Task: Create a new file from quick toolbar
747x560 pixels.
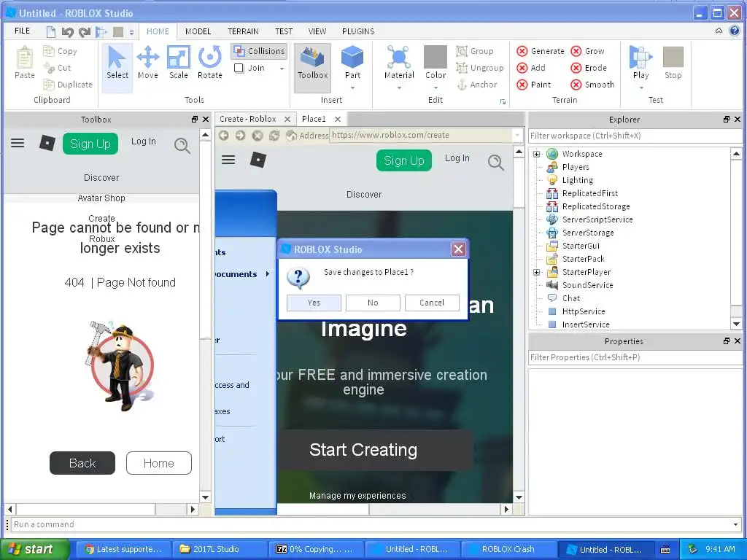Action: 50,32
